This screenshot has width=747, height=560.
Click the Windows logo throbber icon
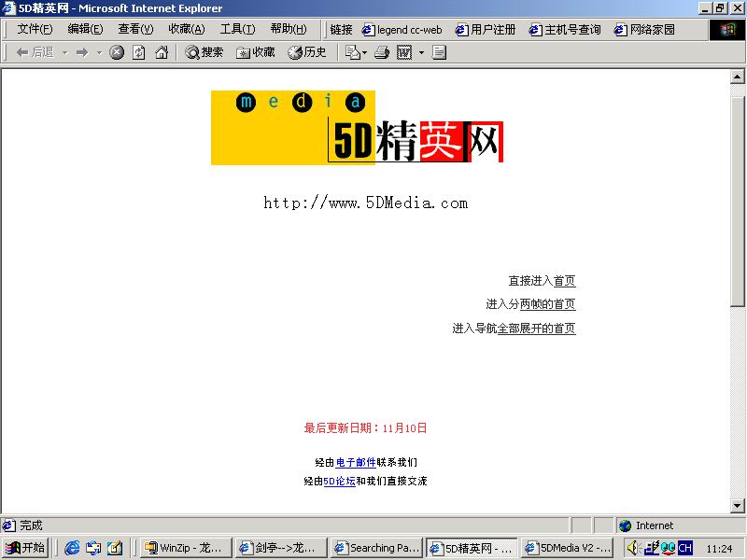[727, 30]
